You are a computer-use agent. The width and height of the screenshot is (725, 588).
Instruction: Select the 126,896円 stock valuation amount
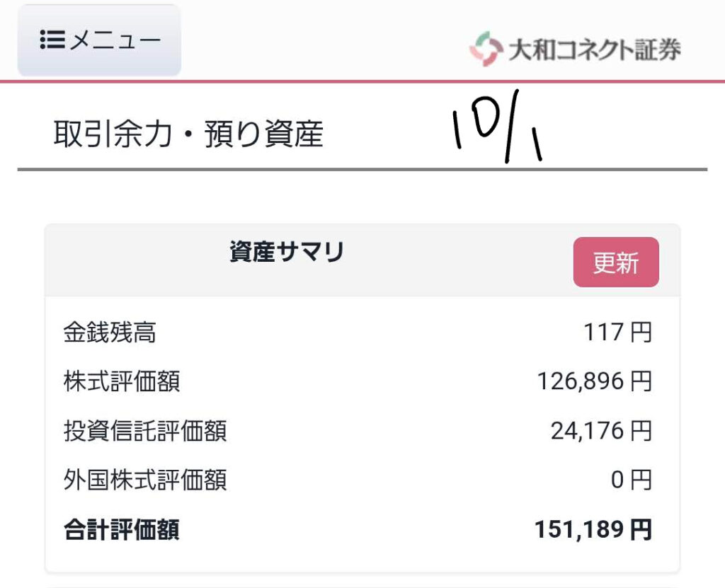(x=594, y=382)
